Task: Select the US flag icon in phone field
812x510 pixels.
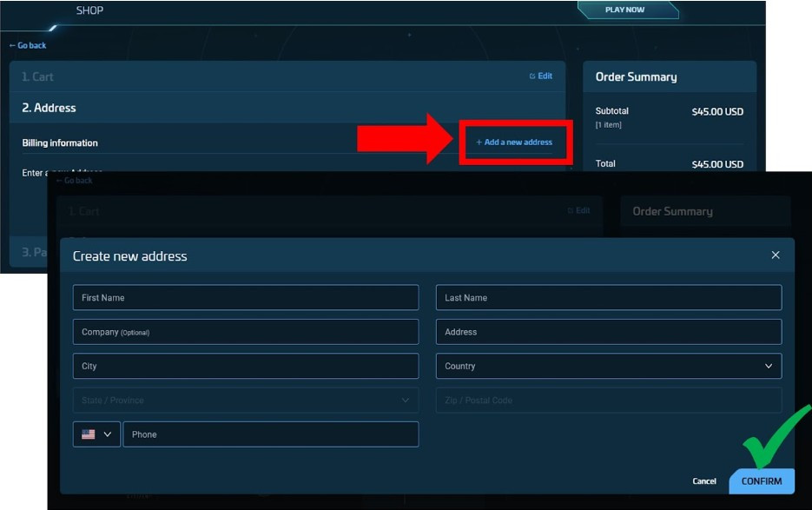Action: point(87,434)
